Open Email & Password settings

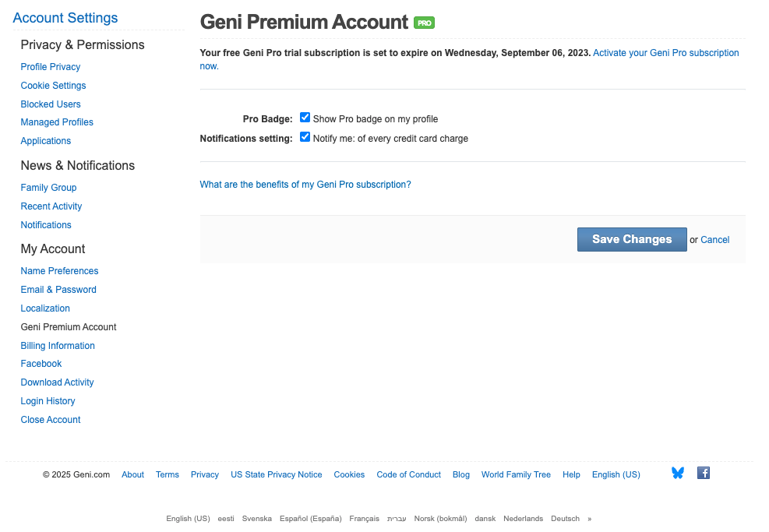[58, 290]
